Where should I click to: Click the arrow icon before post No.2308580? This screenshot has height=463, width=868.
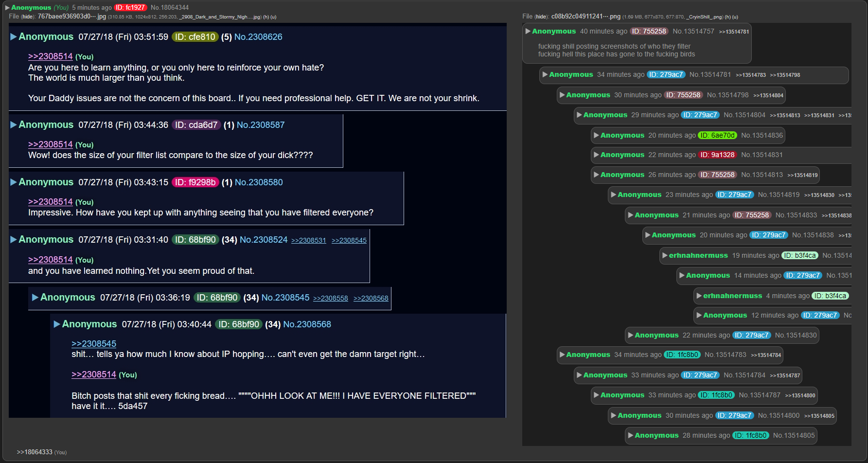14,182
